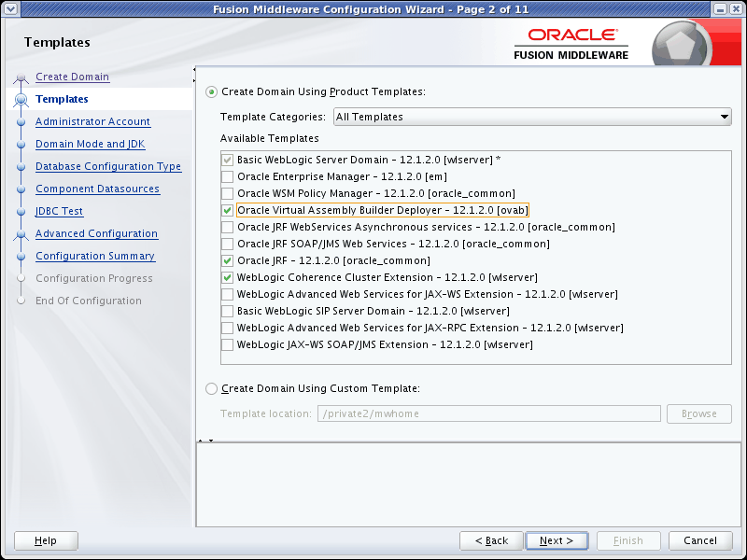The width and height of the screenshot is (747, 560).
Task: Click the Next button
Action: coord(557,540)
